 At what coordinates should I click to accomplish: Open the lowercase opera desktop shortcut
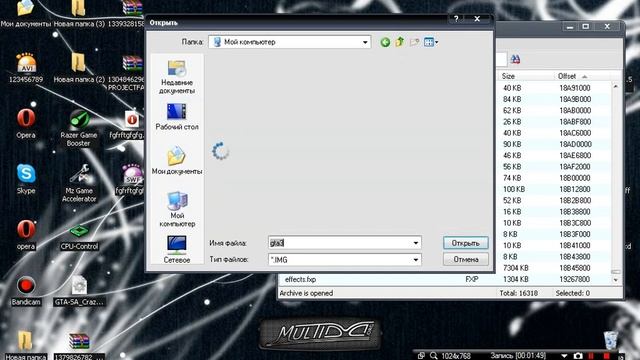pyautogui.click(x=26, y=235)
